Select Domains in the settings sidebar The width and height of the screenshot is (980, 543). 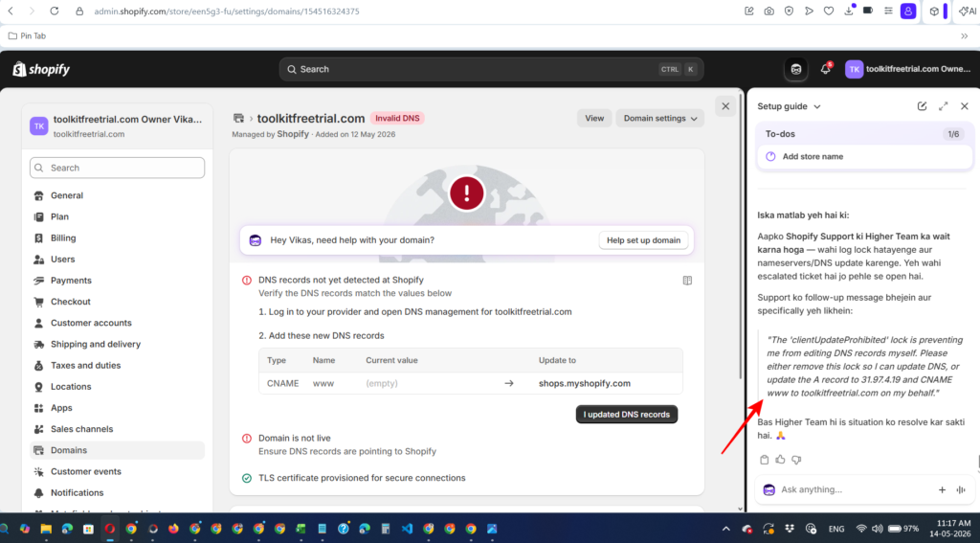click(x=117, y=450)
